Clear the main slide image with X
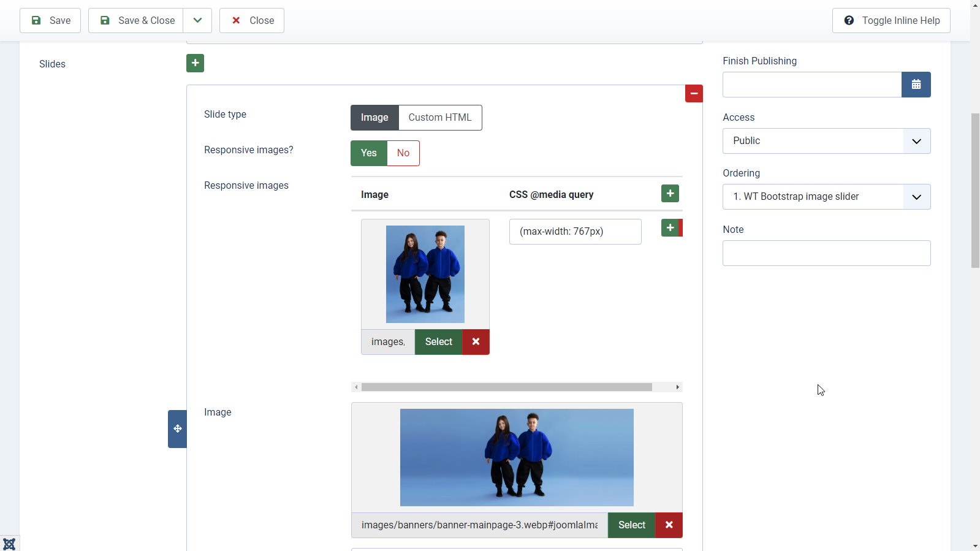Image resolution: width=980 pixels, height=551 pixels. click(x=669, y=525)
